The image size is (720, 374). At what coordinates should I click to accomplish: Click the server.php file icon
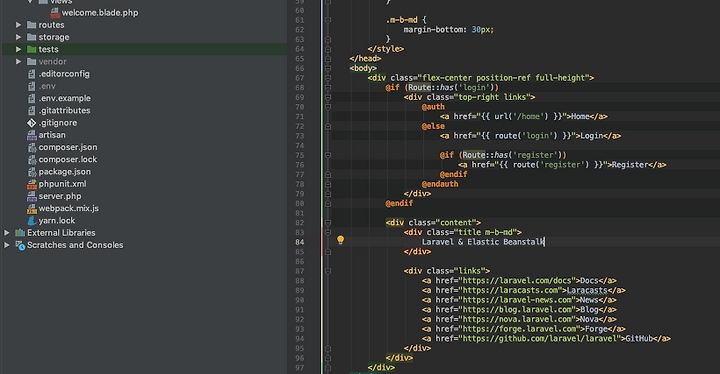click(31, 196)
